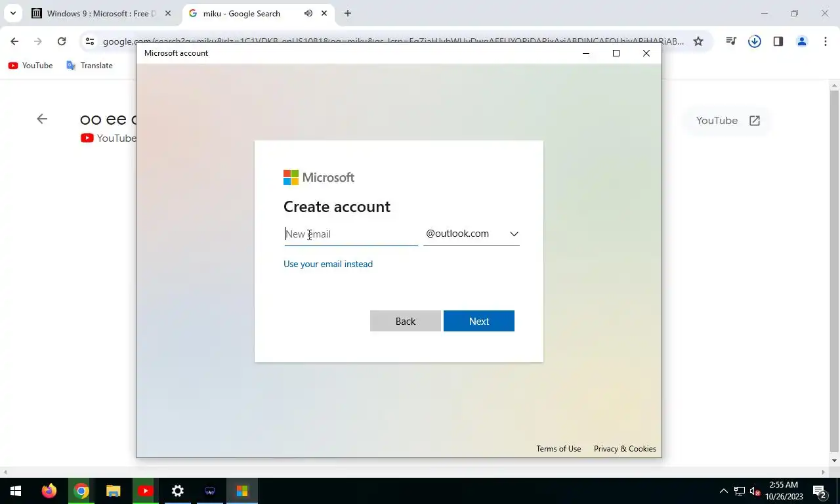840x504 pixels.
Task: Bookmark this page with star icon
Action: click(698, 41)
